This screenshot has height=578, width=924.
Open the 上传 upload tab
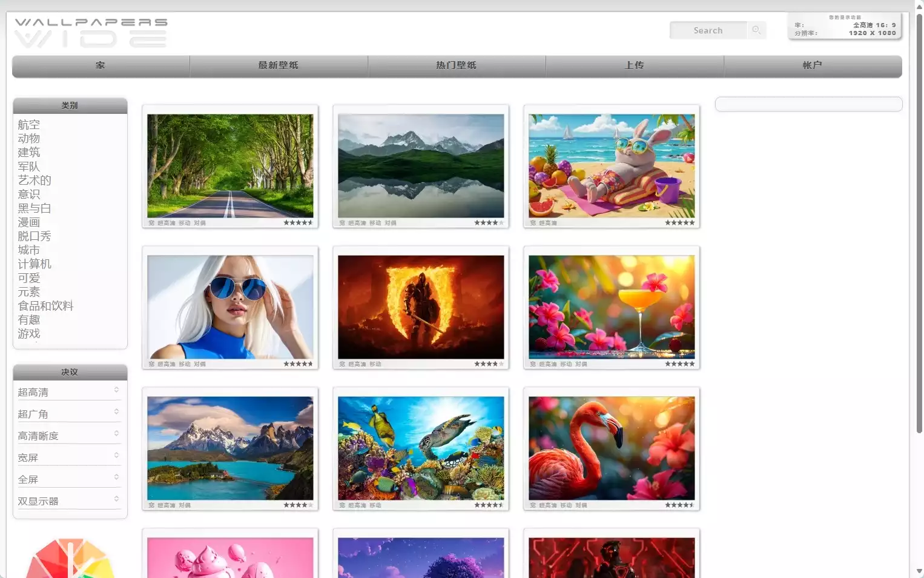coord(635,65)
